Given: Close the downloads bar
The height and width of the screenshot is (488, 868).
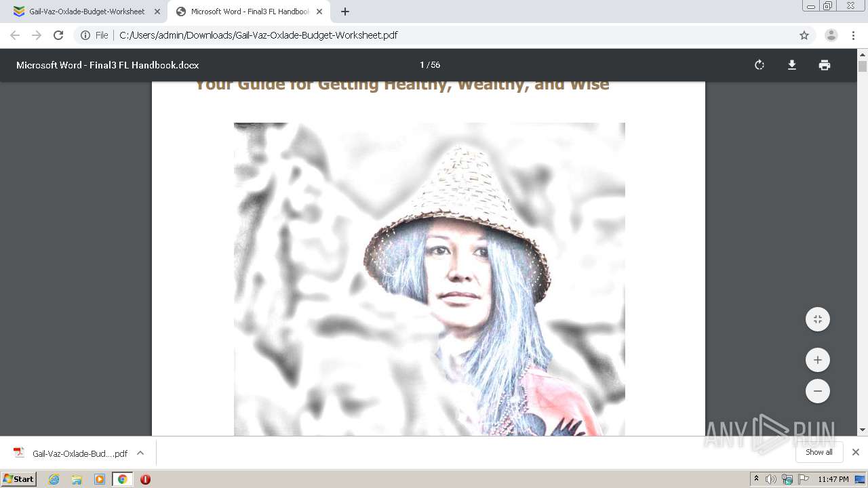Looking at the screenshot, I should pyautogui.click(x=856, y=452).
